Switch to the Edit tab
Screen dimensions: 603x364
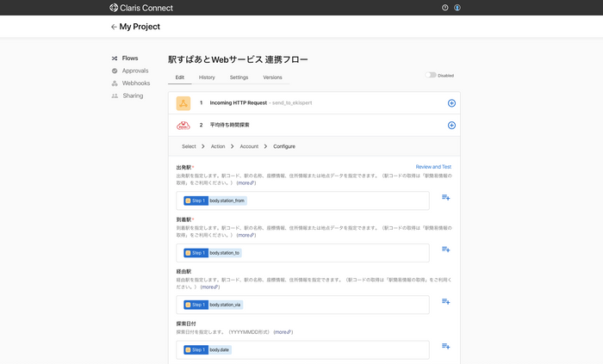(x=179, y=77)
